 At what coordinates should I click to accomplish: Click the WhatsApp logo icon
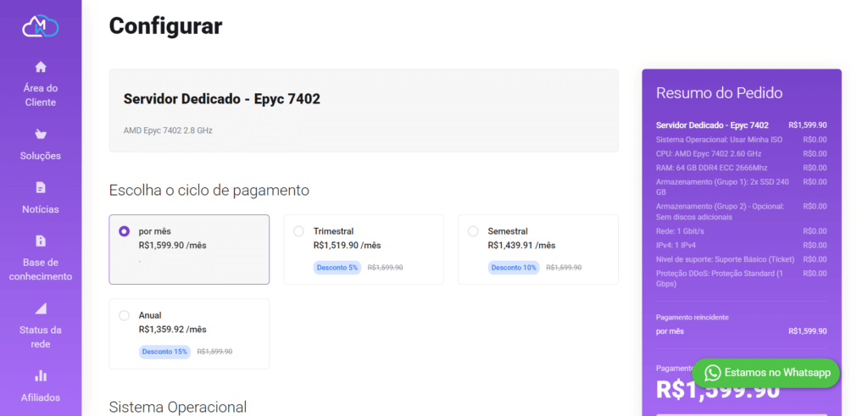[713, 373]
